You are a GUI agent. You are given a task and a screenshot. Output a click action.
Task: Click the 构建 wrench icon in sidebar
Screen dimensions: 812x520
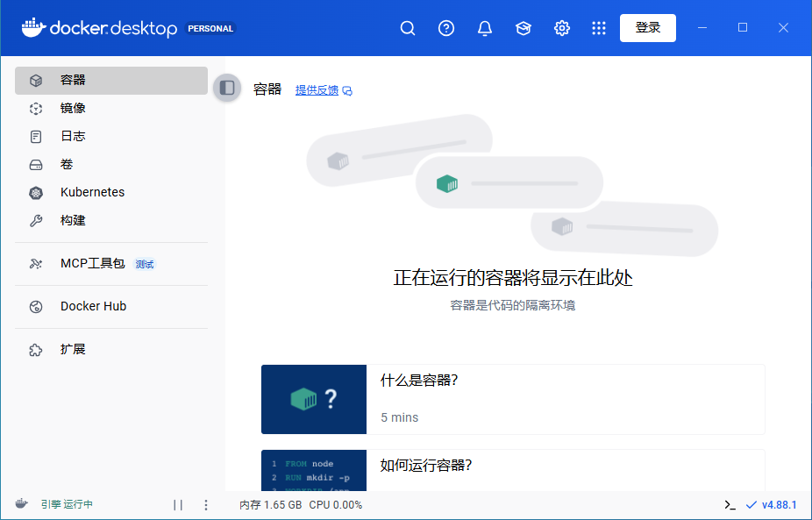36,221
